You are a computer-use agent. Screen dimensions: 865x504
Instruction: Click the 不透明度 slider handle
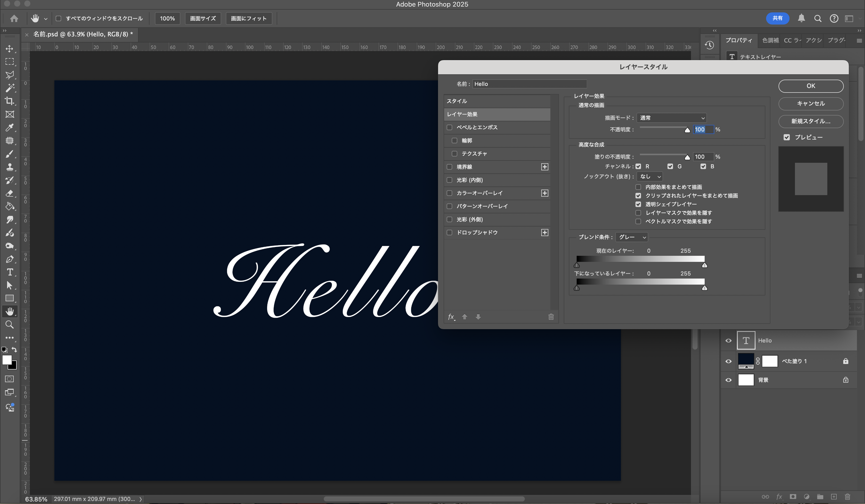[x=687, y=130]
